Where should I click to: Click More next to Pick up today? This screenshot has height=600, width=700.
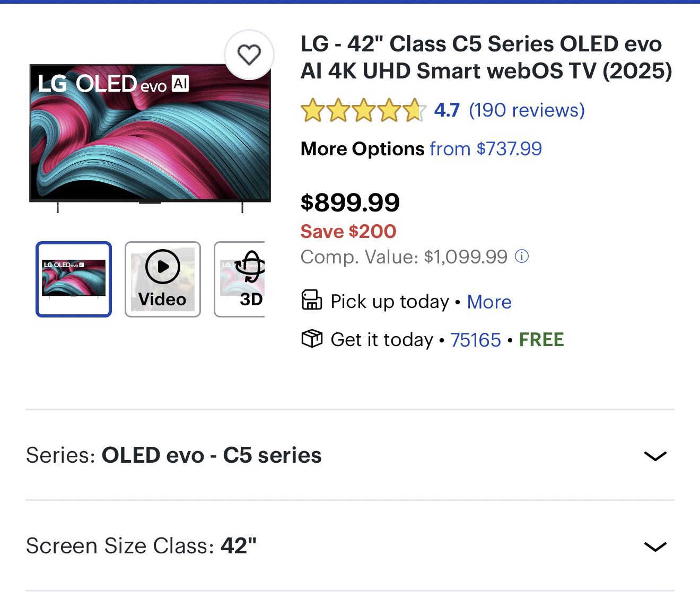tap(489, 302)
